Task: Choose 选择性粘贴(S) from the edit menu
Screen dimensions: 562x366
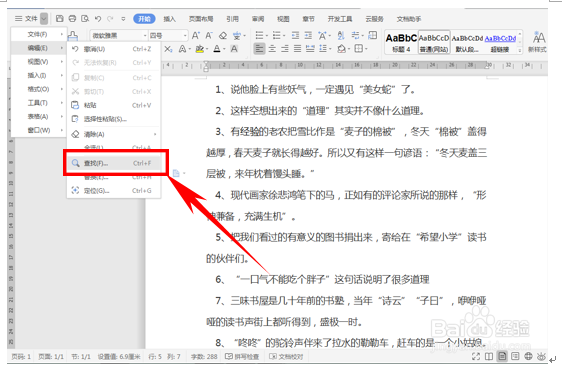Action: [x=114, y=119]
